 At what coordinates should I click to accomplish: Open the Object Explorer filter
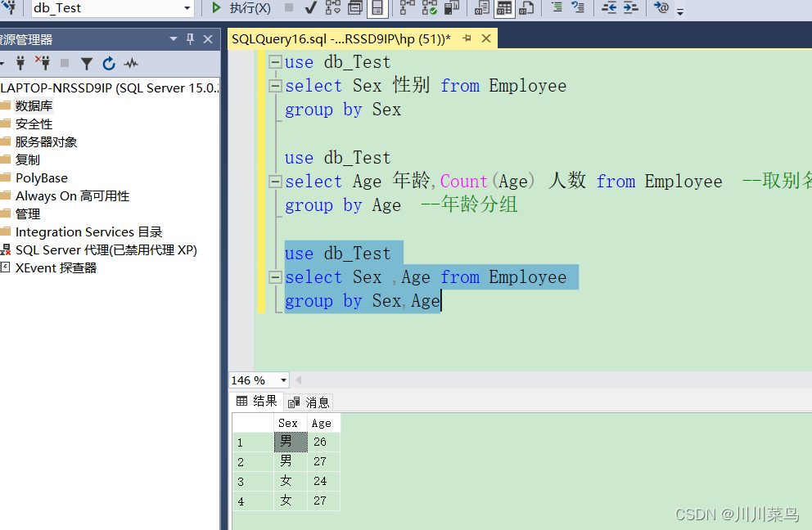(x=87, y=63)
